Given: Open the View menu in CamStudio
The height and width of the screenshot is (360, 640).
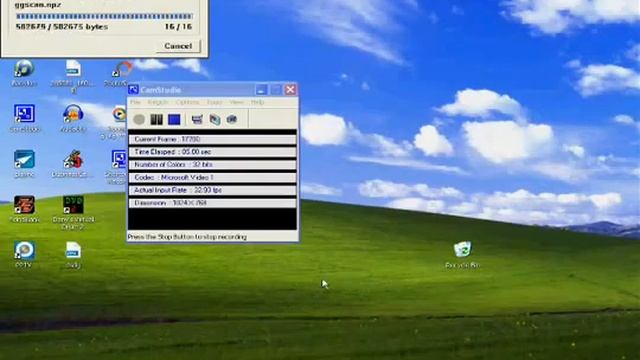Looking at the screenshot, I should [236, 102].
